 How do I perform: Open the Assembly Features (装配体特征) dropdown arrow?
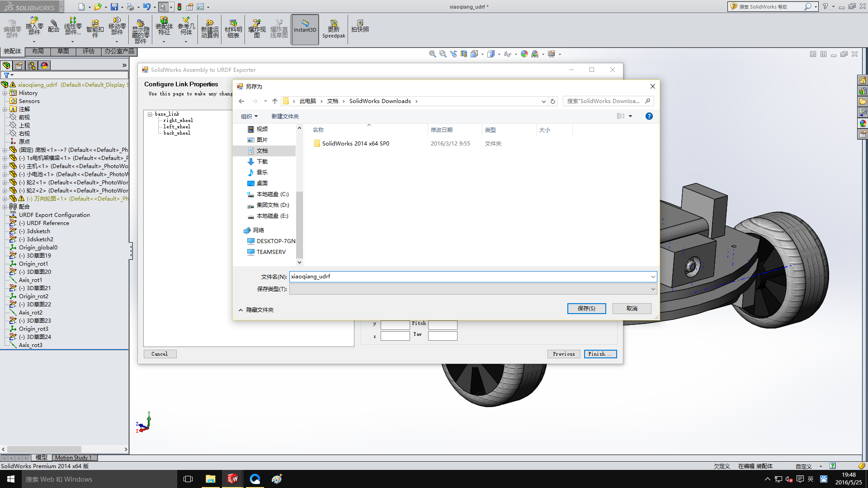tap(164, 42)
